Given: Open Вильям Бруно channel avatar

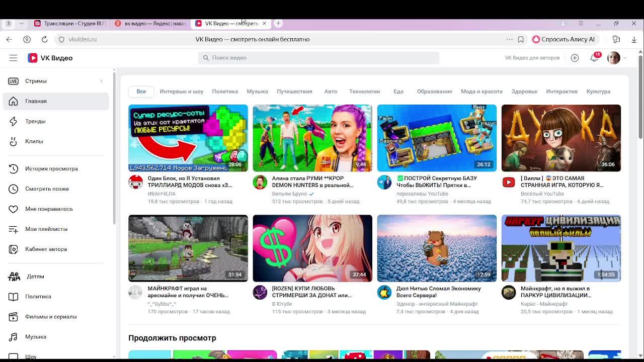Looking at the screenshot, I should pyautogui.click(x=260, y=182).
